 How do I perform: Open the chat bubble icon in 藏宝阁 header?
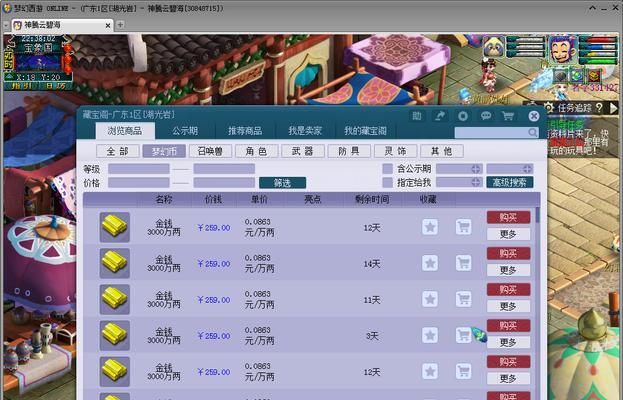(x=486, y=116)
